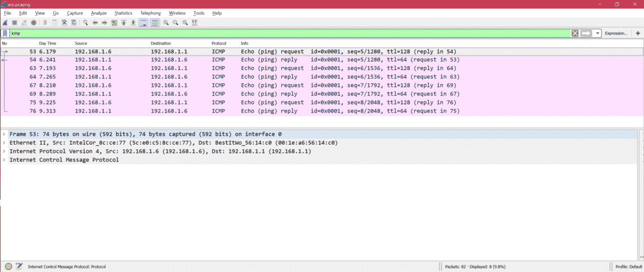
Task: Reset text to normal size
Action: 185,23
